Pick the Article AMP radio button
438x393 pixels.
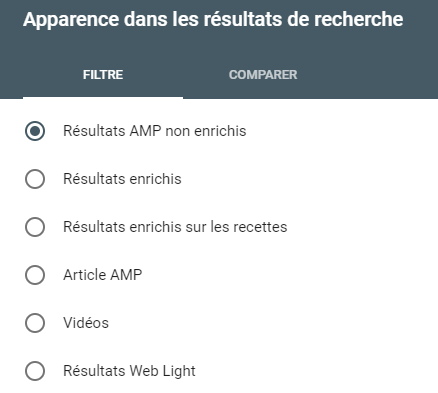[35, 275]
